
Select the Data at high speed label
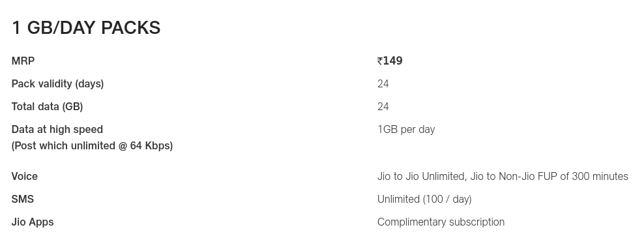click(57, 129)
